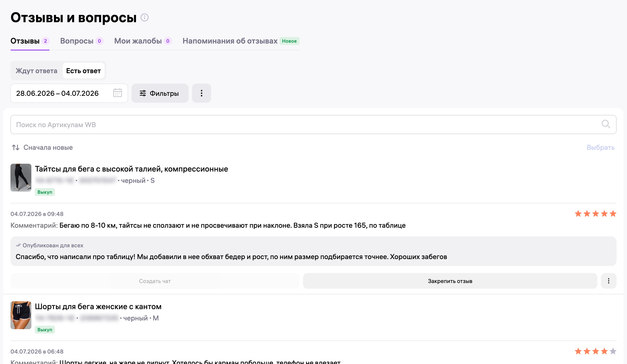Click the черный • S variant text
Screen dimensions: 627x364
pos(138,181)
